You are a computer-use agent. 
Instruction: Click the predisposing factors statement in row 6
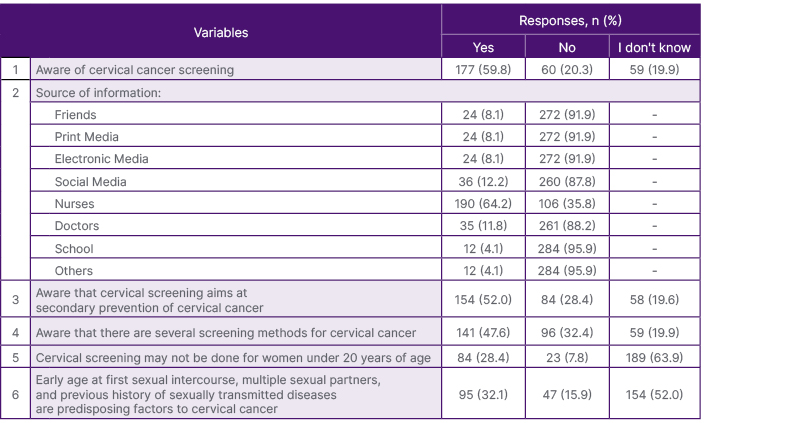click(208, 394)
